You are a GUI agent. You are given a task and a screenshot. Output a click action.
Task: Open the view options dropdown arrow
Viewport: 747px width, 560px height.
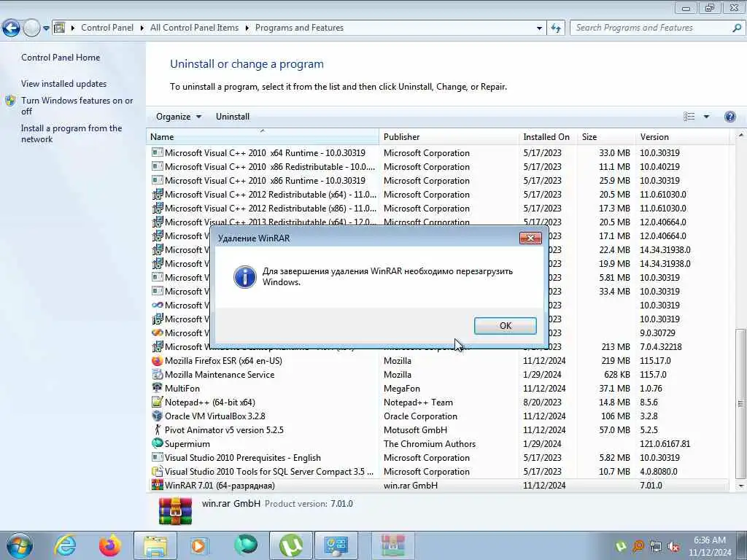[706, 117]
